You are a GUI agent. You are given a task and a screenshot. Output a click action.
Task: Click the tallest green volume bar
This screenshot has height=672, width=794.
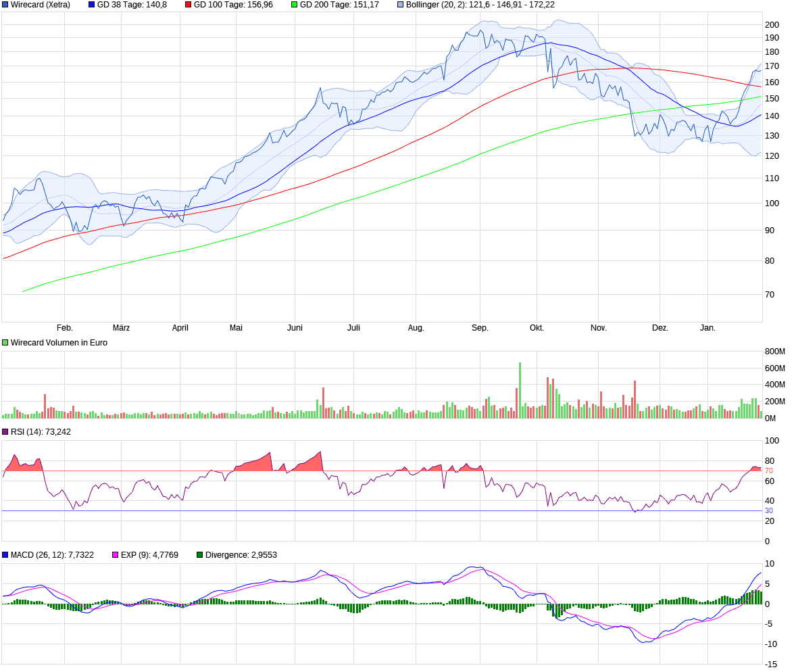520,390
